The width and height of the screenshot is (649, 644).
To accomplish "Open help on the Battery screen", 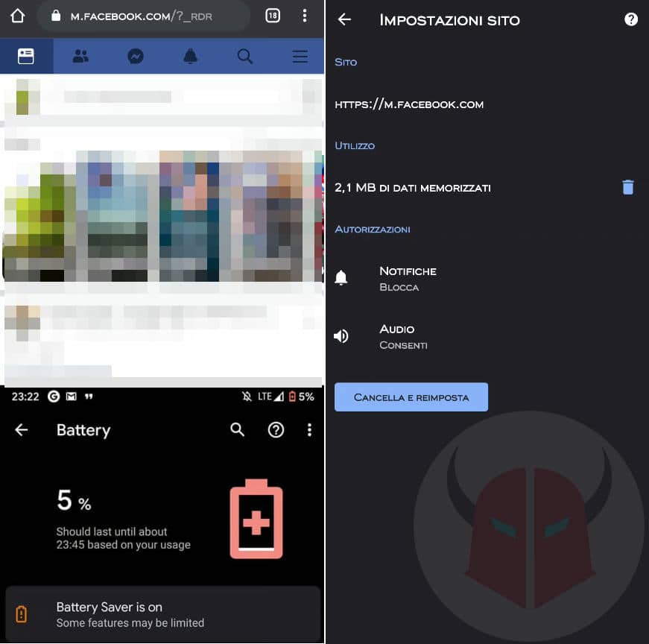I will pos(276,430).
